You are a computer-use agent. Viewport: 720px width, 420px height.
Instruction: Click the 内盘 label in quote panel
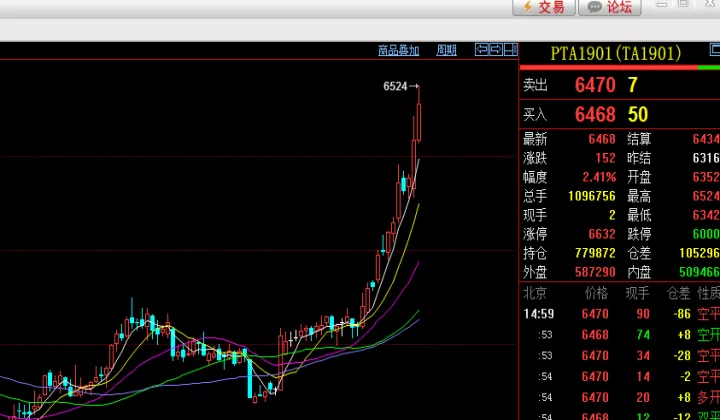click(639, 273)
